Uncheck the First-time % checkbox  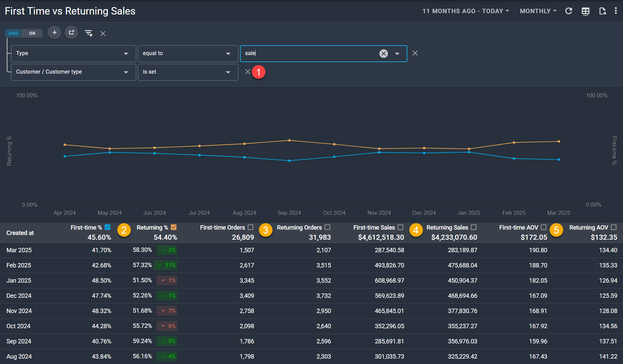tap(107, 227)
